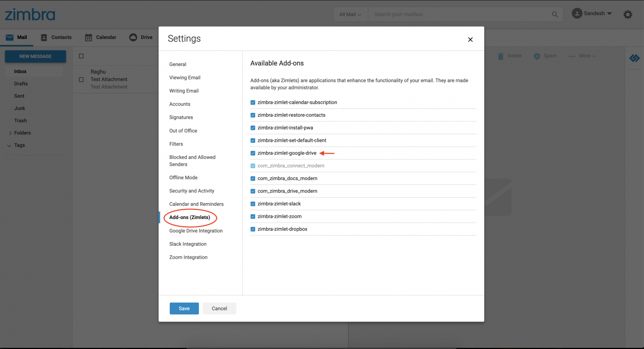Toggle com_zimbra_docs_modern checkbox

253,178
